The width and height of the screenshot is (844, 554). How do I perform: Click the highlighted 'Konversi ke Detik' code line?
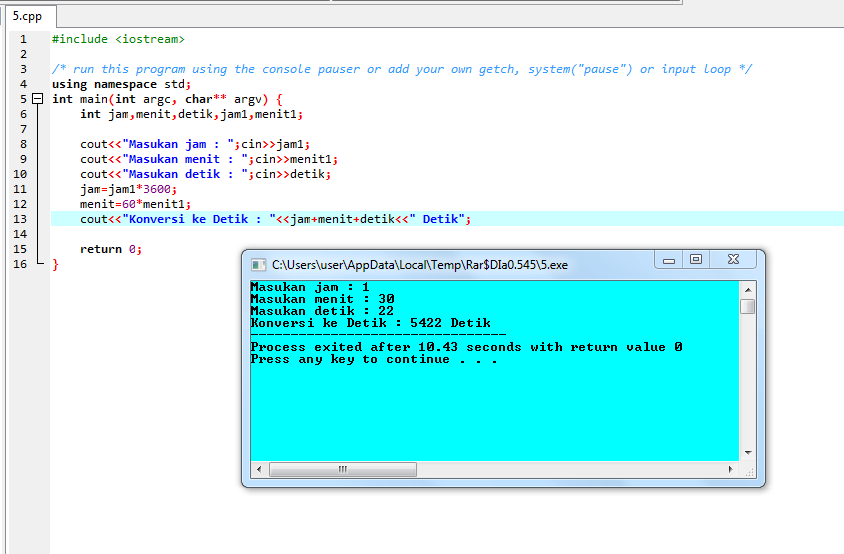pos(276,219)
